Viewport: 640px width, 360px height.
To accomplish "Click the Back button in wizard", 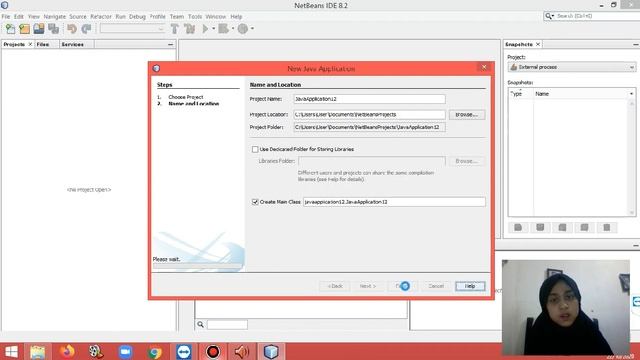I will pos(335,286).
